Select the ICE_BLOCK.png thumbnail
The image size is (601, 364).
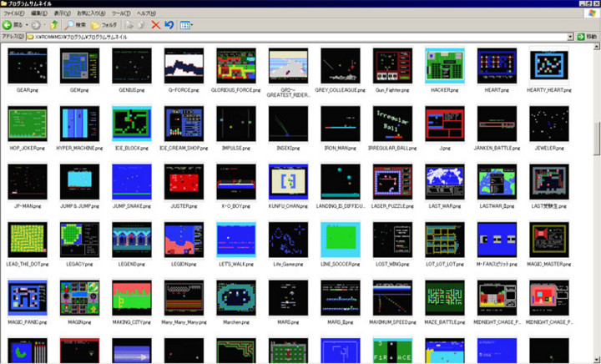[x=132, y=124]
